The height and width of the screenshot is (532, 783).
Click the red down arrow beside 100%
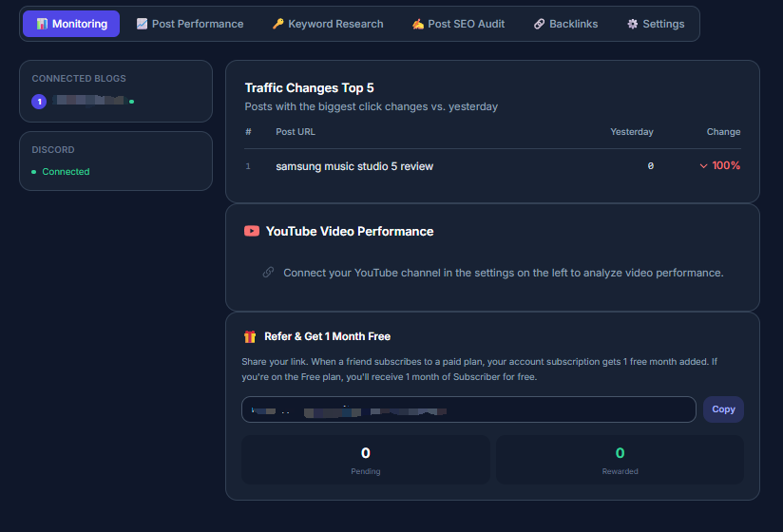703,165
